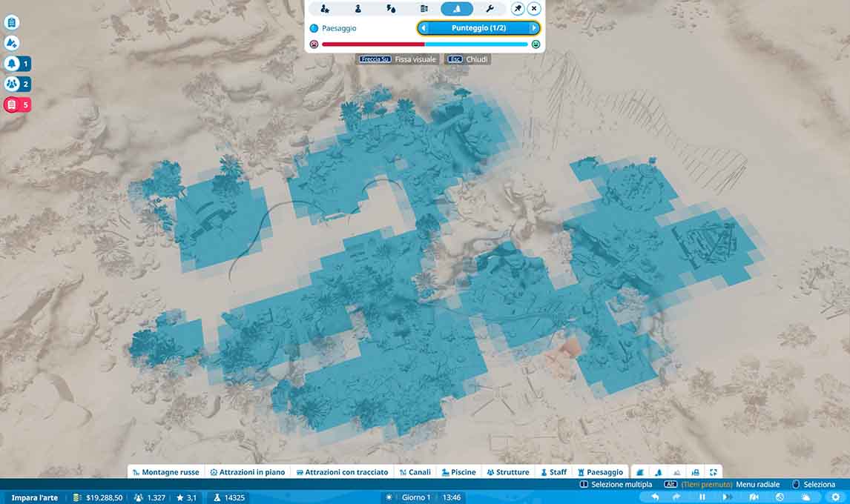Viewport: 850px width, 504px height.
Task: Toggle the pin on heatmap panel
Action: (518, 9)
